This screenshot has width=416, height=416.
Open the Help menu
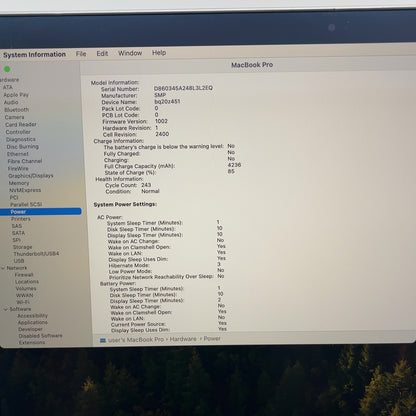click(159, 53)
